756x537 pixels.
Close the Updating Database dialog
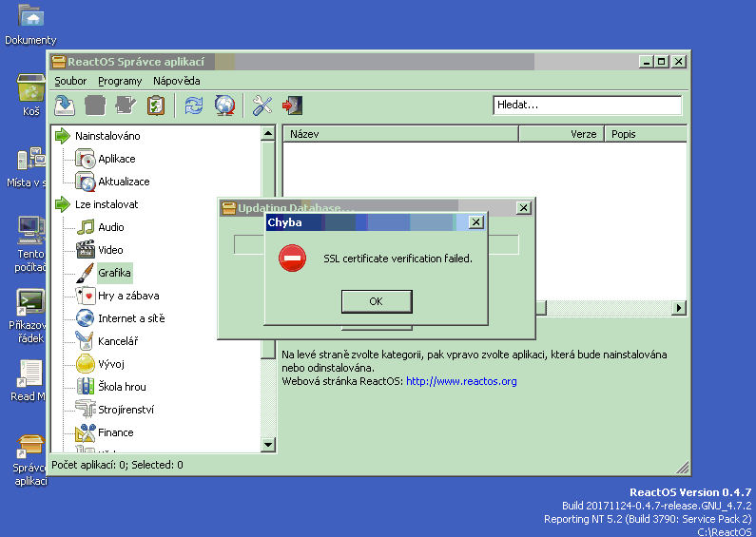pyautogui.click(x=524, y=208)
